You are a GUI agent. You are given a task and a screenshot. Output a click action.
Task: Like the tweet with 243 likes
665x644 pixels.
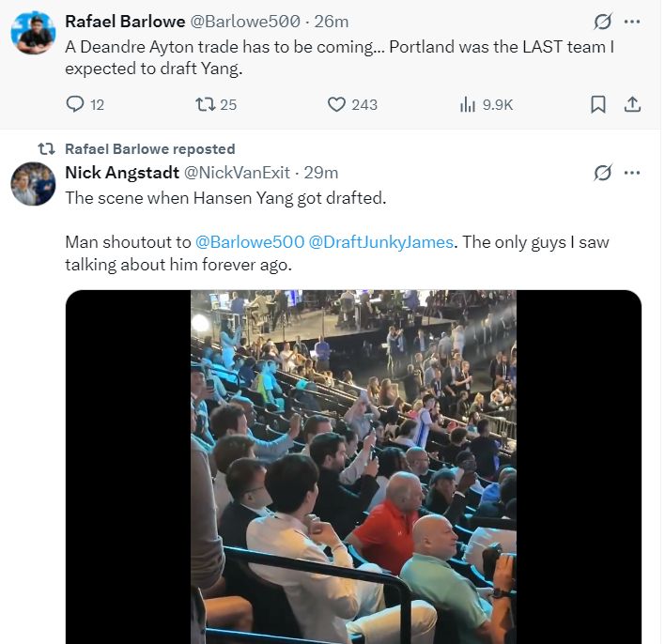pos(336,104)
